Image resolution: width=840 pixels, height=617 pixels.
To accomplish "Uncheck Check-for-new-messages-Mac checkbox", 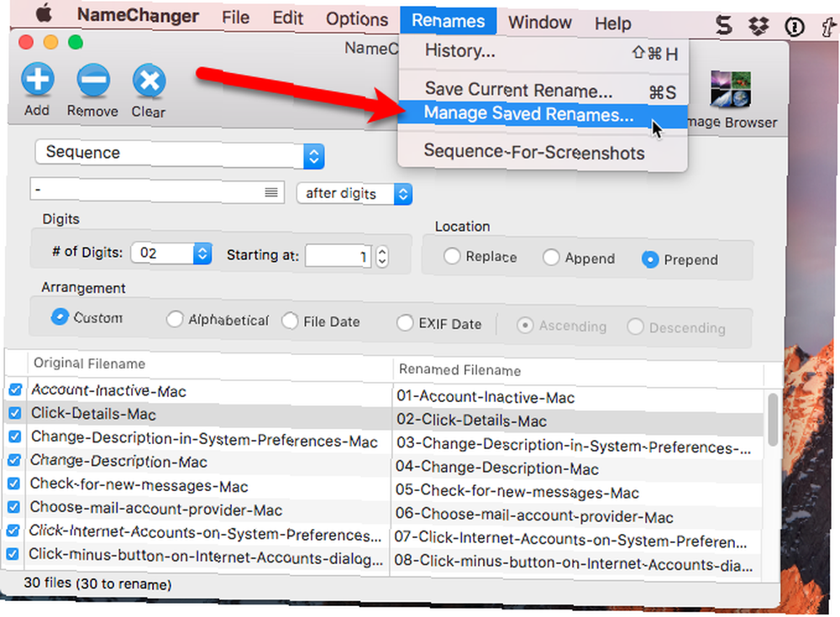I will pyautogui.click(x=14, y=484).
